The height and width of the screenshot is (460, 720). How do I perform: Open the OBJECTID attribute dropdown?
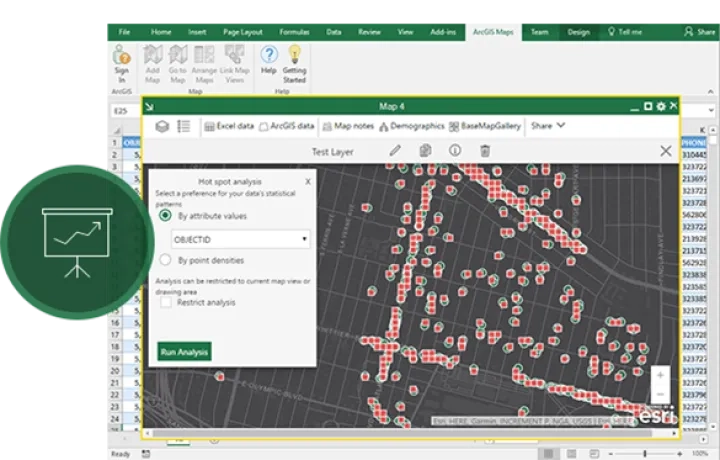241,239
